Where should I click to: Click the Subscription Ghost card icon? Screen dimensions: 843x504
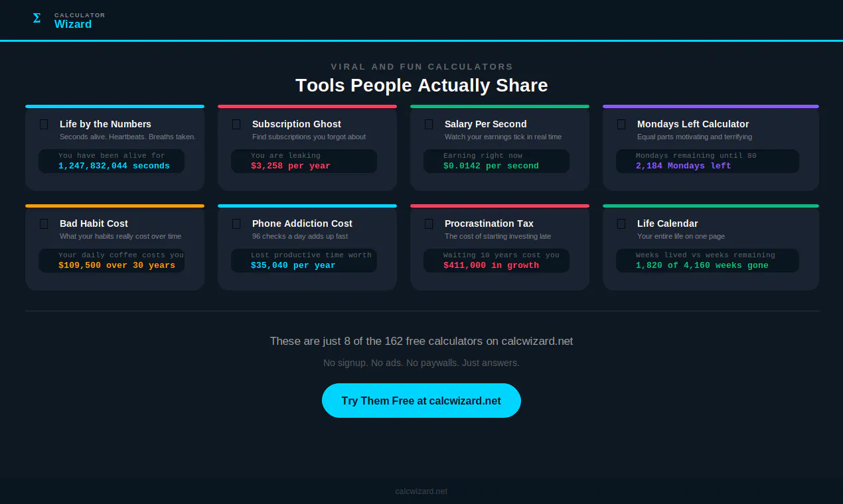coord(236,124)
